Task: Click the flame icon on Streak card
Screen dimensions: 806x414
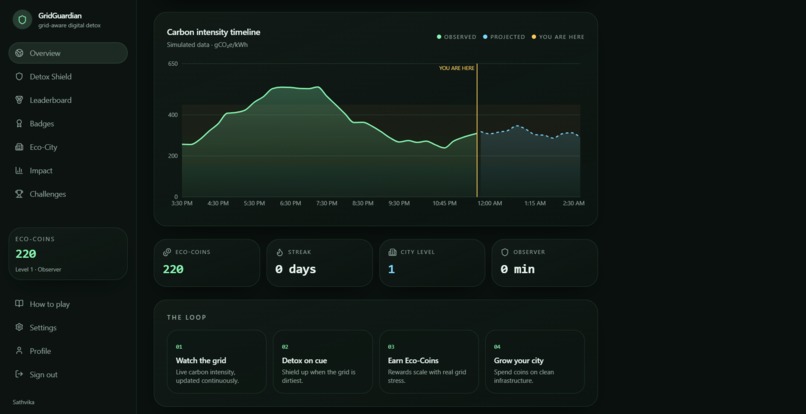Action: point(280,252)
